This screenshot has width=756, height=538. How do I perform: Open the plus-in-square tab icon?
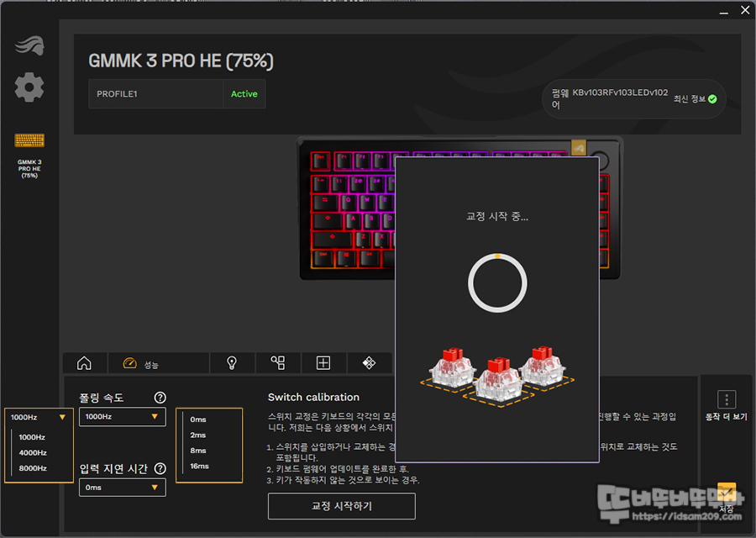click(323, 363)
